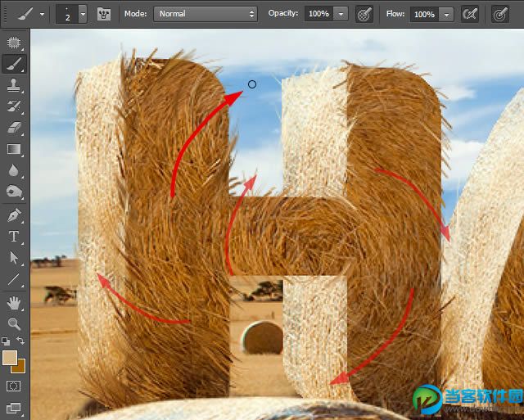Open the foreground color picker
Screen dimensions: 524x420
[9, 358]
